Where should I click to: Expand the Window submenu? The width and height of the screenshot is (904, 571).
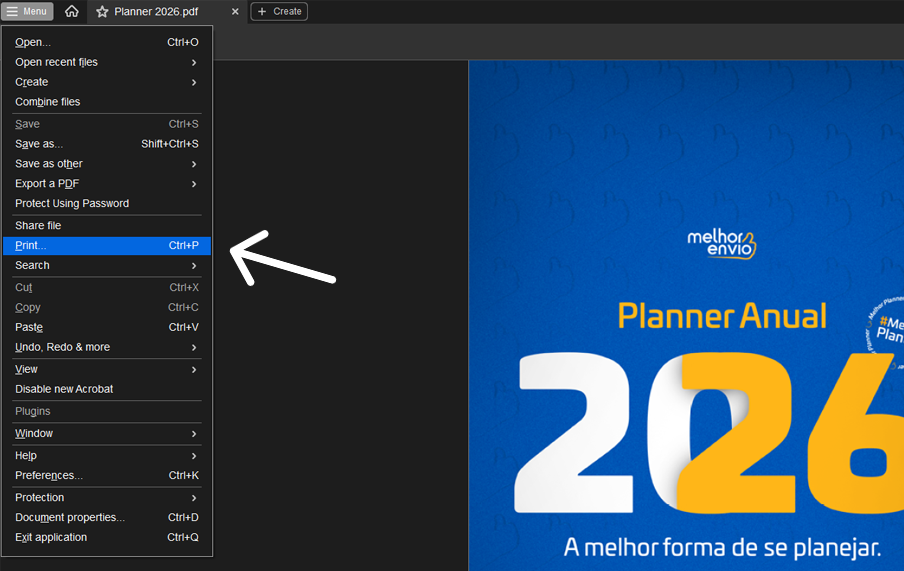[x=107, y=433]
